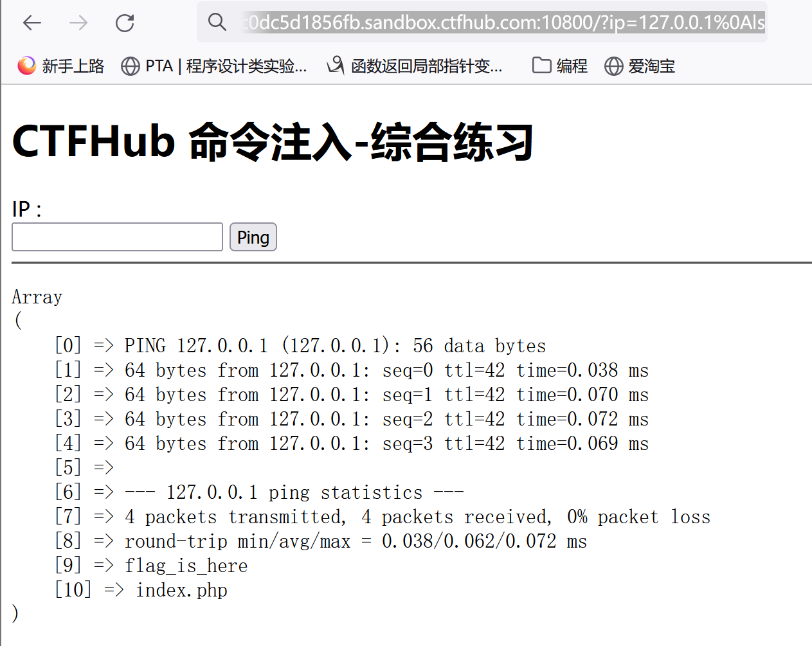Click the 4 packets transmitted line

click(417, 517)
